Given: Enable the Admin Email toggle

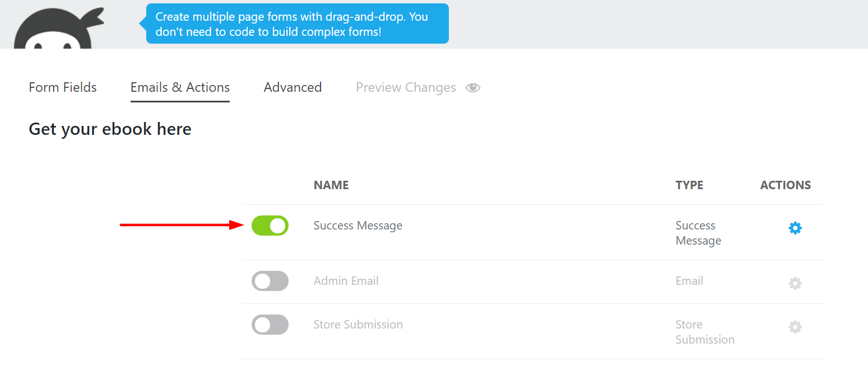Looking at the screenshot, I should (270, 281).
